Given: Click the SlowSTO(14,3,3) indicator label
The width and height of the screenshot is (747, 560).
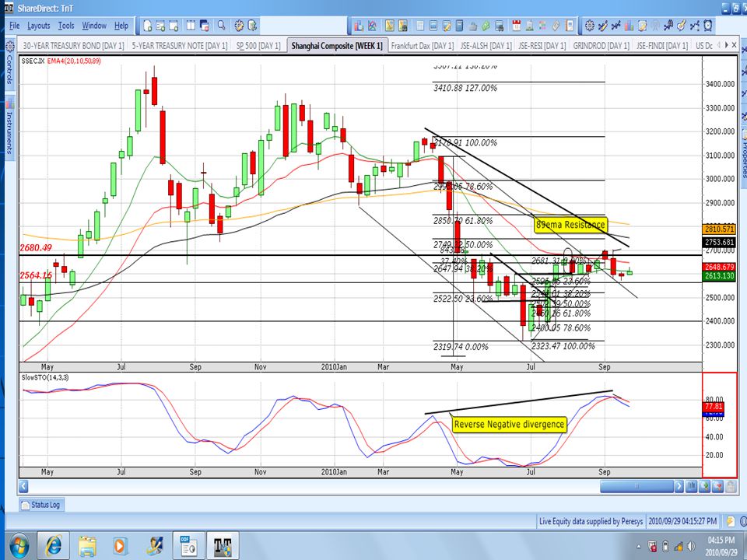Looking at the screenshot, I should click(45, 377).
